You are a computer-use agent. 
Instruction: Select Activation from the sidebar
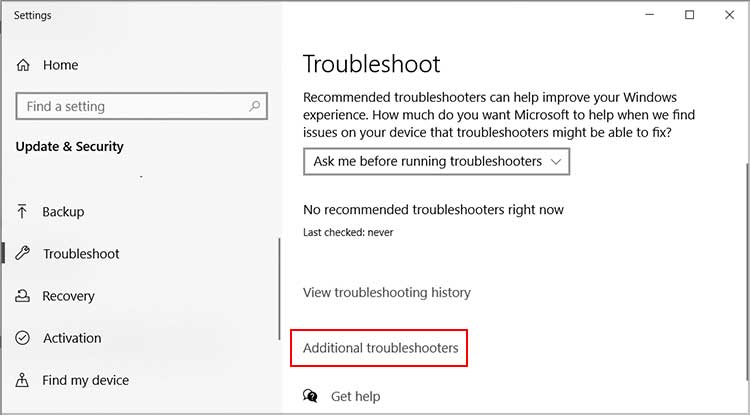(x=72, y=338)
